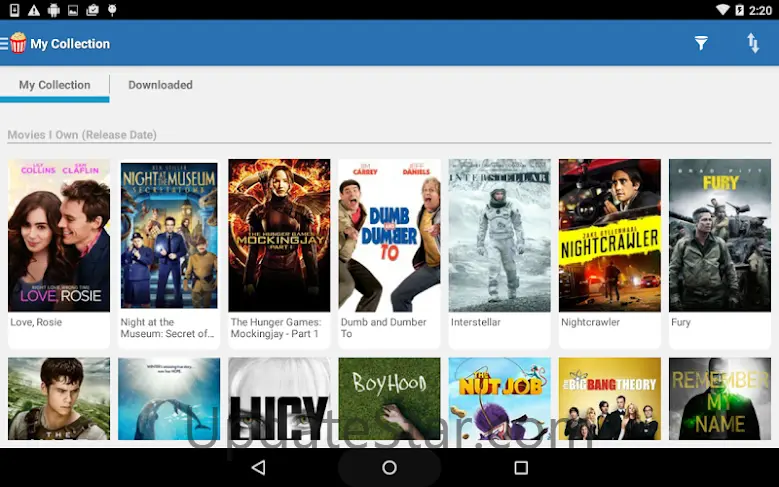Select the Nightcrawler movie poster

pyautogui.click(x=609, y=236)
